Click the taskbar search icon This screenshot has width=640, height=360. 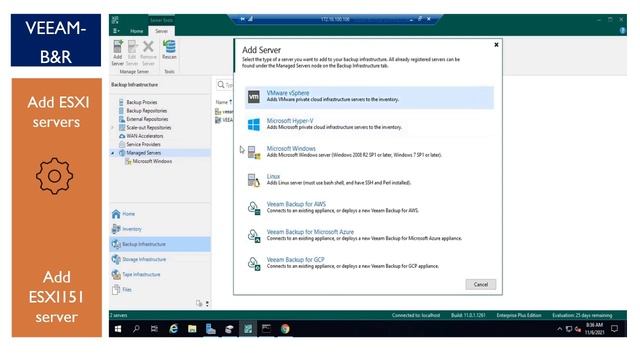click(136, 329)
